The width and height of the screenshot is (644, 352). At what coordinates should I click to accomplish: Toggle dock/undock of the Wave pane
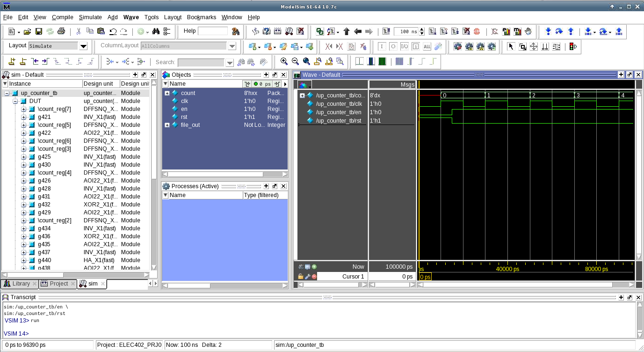[x=630, y=75]
